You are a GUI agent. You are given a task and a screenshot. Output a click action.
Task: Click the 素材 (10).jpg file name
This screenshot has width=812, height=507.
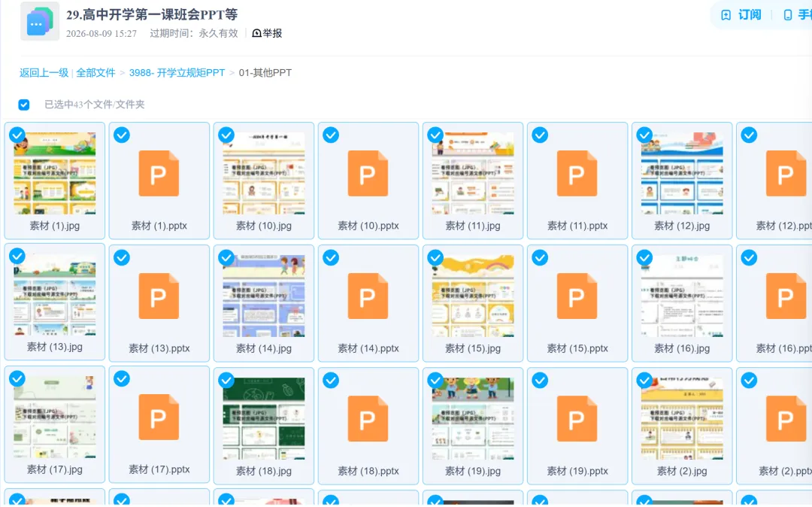(264, 226)
